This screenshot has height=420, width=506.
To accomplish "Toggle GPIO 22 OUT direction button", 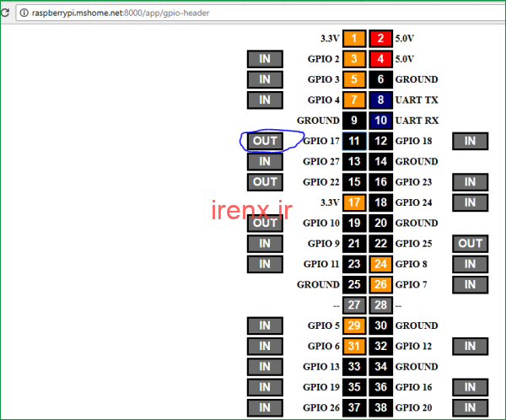I will [265, 182].
